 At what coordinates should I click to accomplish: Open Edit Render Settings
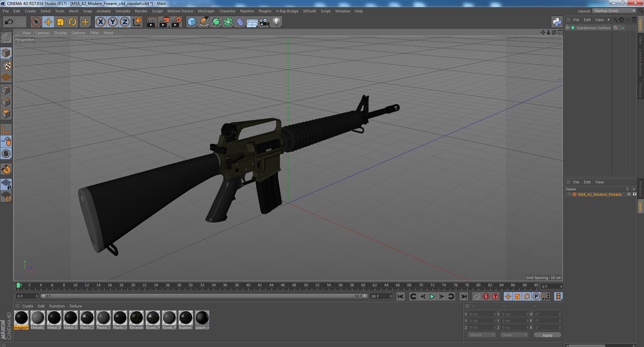click(x=176, y=22)
